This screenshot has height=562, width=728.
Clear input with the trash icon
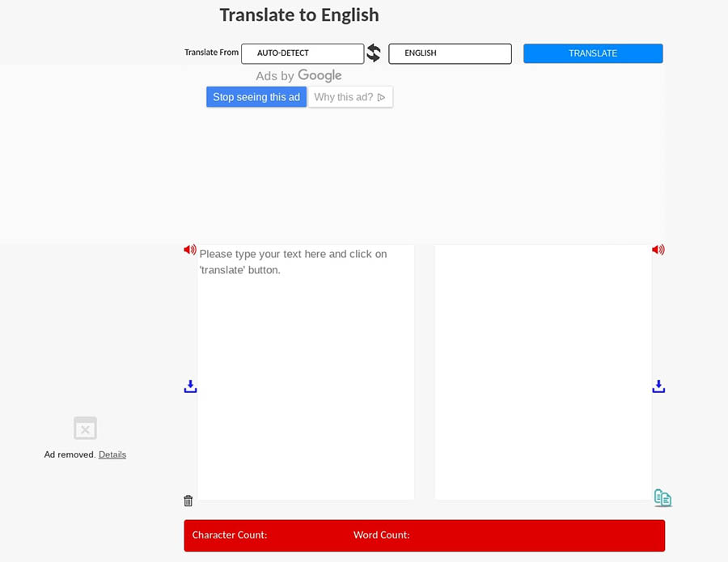188,501
